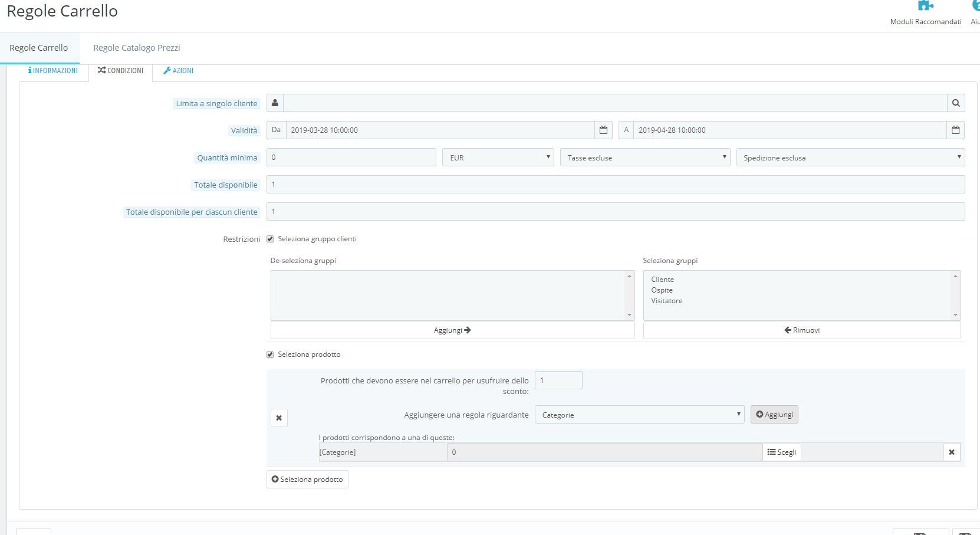Open the Categorie rule type dropdown
The height and width of the screenshot is (535, 980).
[640, 415]
